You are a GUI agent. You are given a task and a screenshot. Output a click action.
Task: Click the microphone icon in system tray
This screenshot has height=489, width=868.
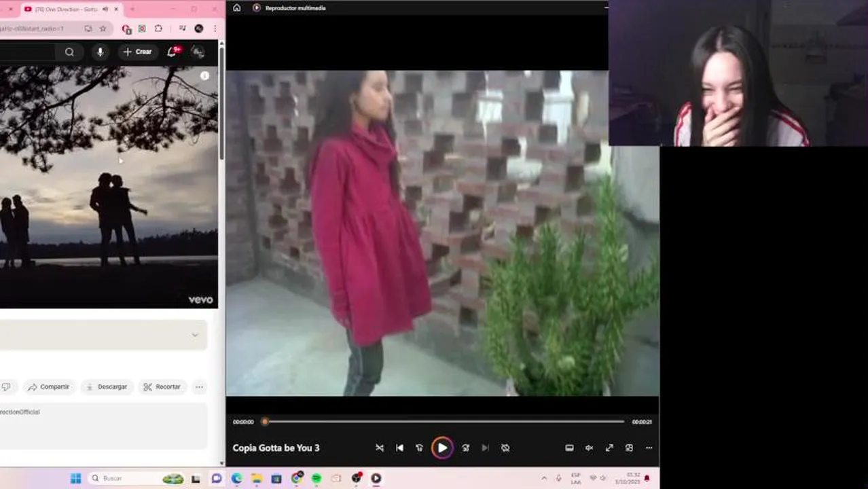click(559, 478)
